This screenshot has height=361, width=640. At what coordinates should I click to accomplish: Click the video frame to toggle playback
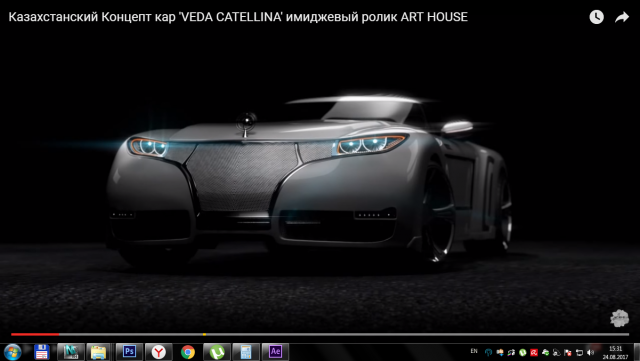[x=320, y=180]
